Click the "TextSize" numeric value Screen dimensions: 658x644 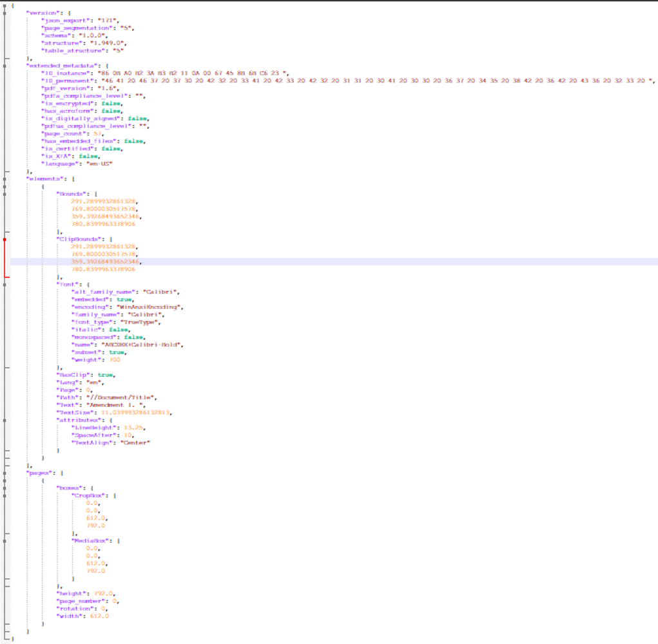pos(135,413)
